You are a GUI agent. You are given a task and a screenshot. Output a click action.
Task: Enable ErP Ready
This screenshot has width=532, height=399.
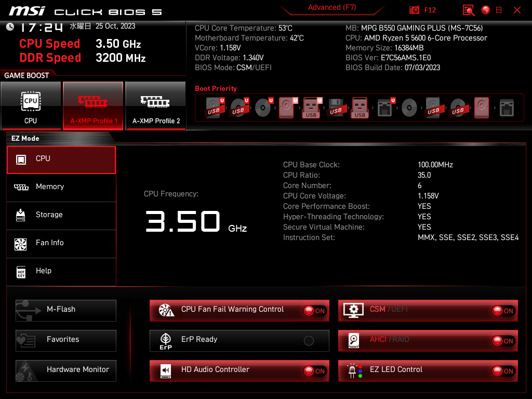[x=309, y=340]
